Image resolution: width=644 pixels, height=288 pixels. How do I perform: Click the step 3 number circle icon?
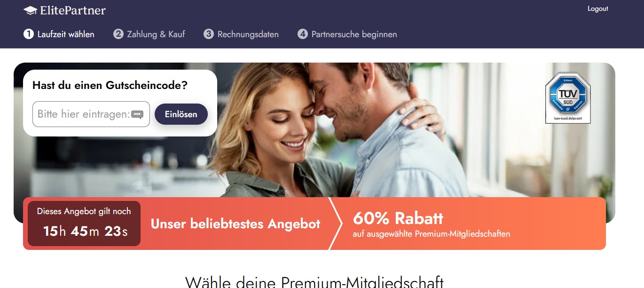coord(209,34)
